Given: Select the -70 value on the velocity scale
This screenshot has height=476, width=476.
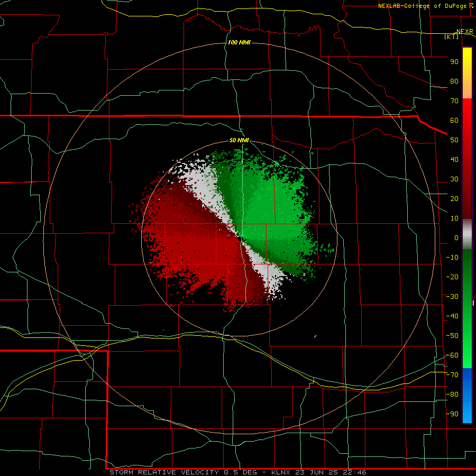Looking at the screenshot, I should [452, 375].
